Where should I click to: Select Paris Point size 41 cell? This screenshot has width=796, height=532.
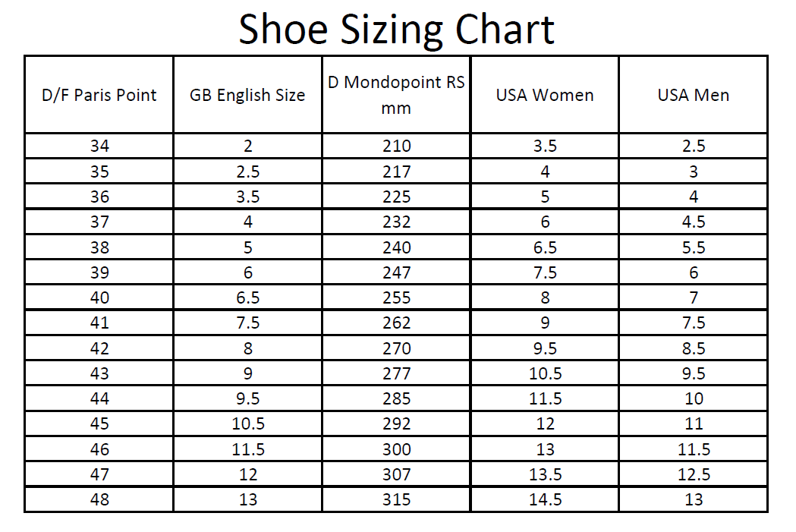[99, 323]
